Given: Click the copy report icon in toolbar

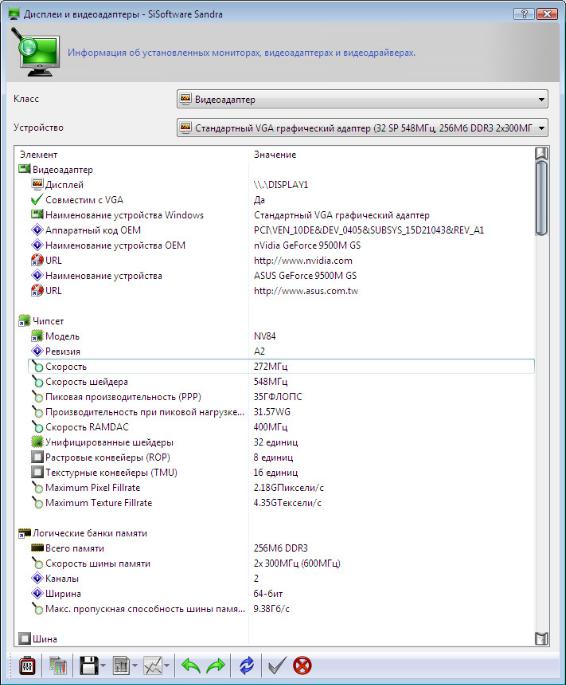Looking at the screenshot, I should pos(58,666).
